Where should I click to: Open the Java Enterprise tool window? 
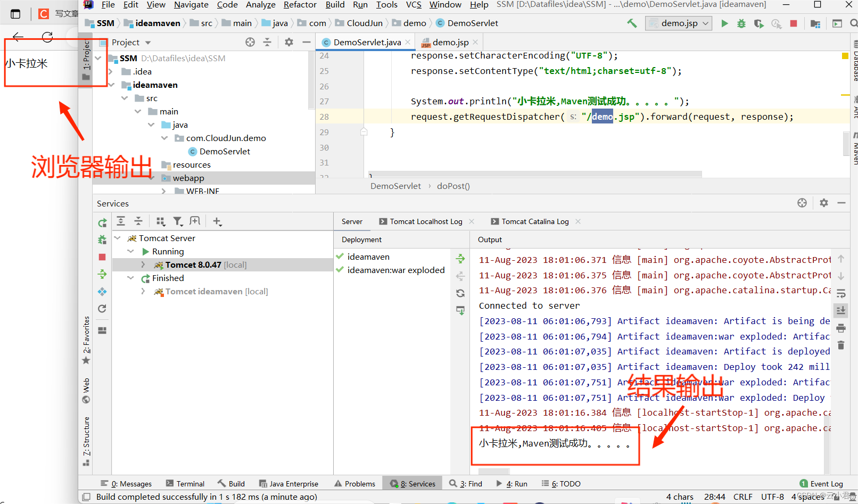coord(288,483)
